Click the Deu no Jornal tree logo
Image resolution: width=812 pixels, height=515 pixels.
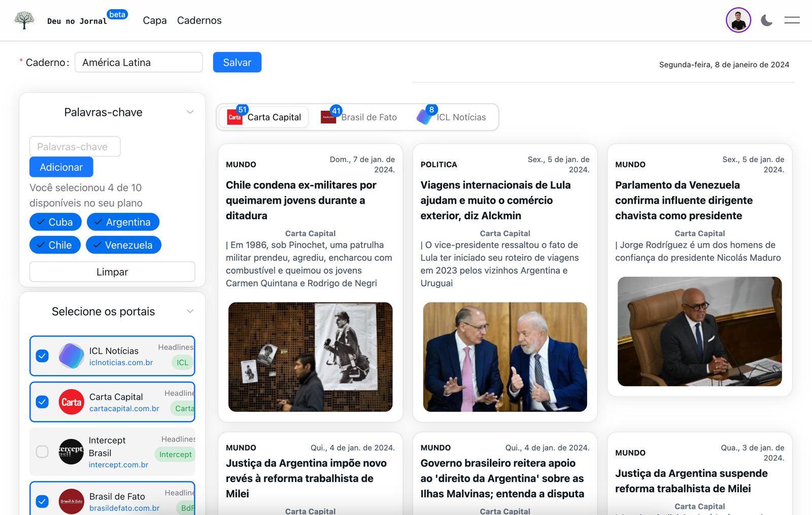24,20
